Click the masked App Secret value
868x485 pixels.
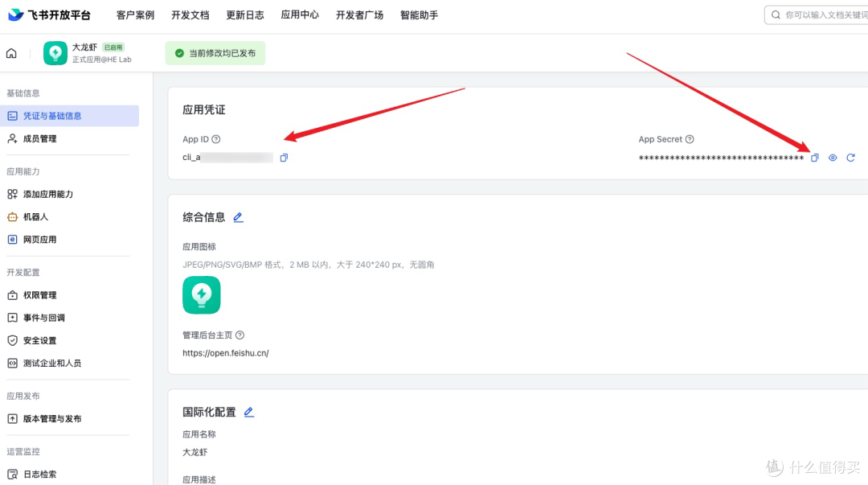(x=721, y=158)
